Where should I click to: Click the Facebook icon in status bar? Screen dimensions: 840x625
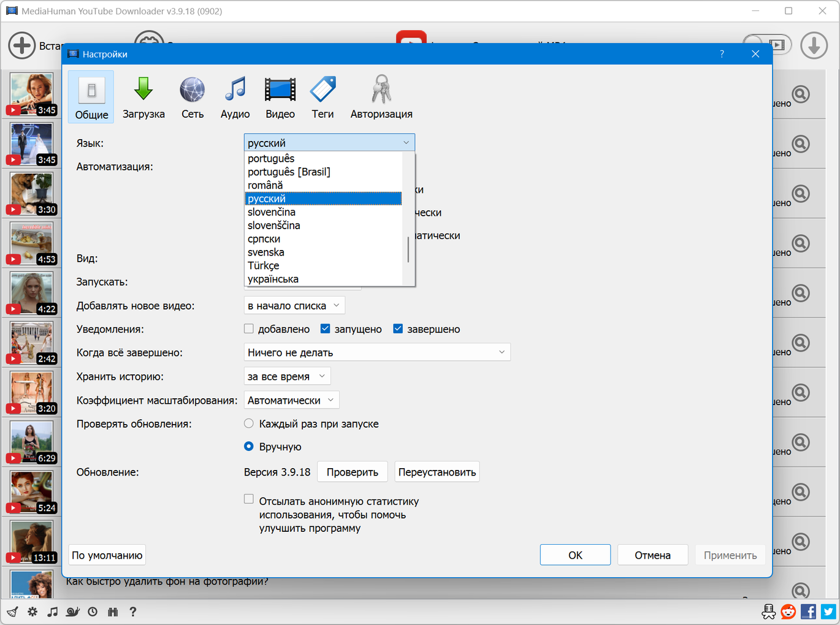(808, 612)
